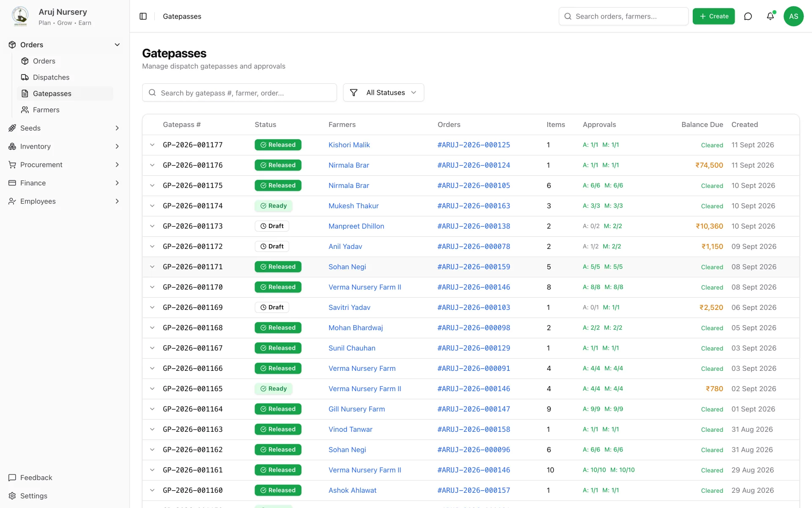Expand the Employees sidebar section
The image size is (812, 508).
click(117, 201)
